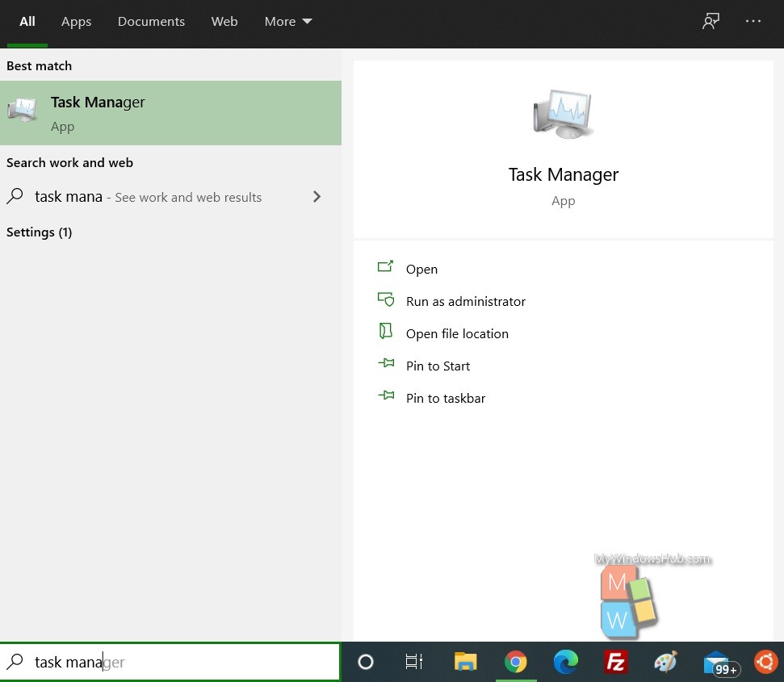
Task: Click the Open action icon
Action: pos(385,266)
